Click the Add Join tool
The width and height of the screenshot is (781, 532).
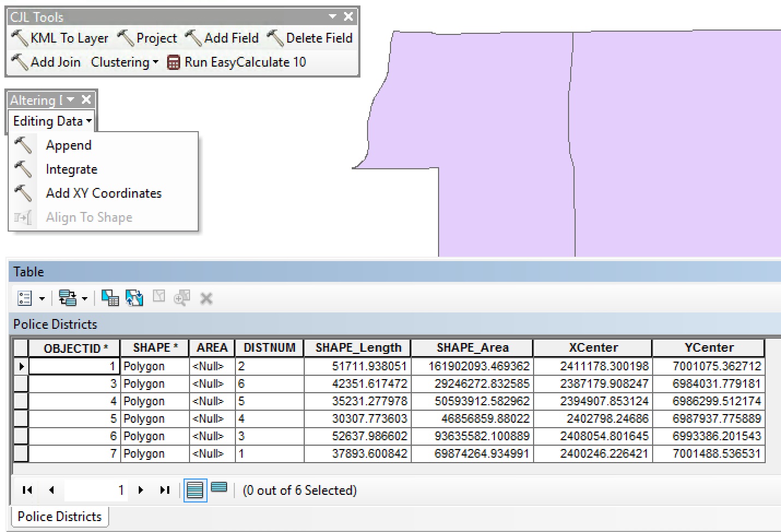tap(46, 62)
